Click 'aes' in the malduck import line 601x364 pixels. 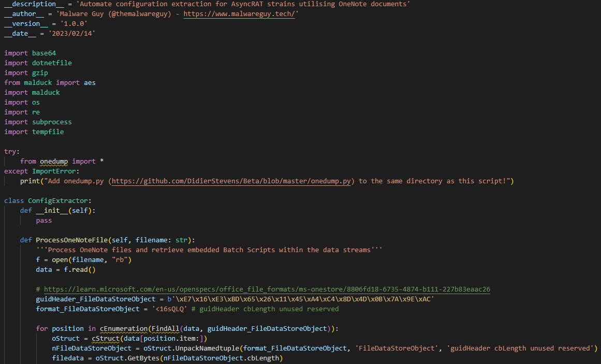click(90, 83)
